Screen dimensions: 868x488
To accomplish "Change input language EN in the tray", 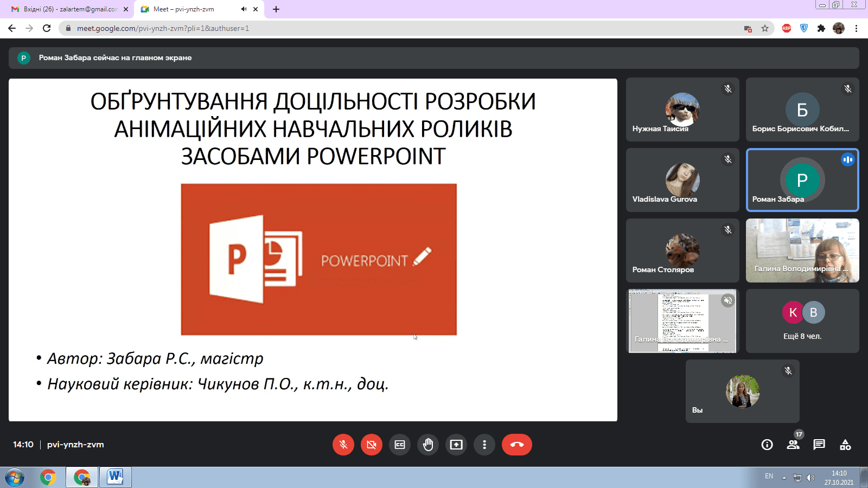I will [769, 476].
